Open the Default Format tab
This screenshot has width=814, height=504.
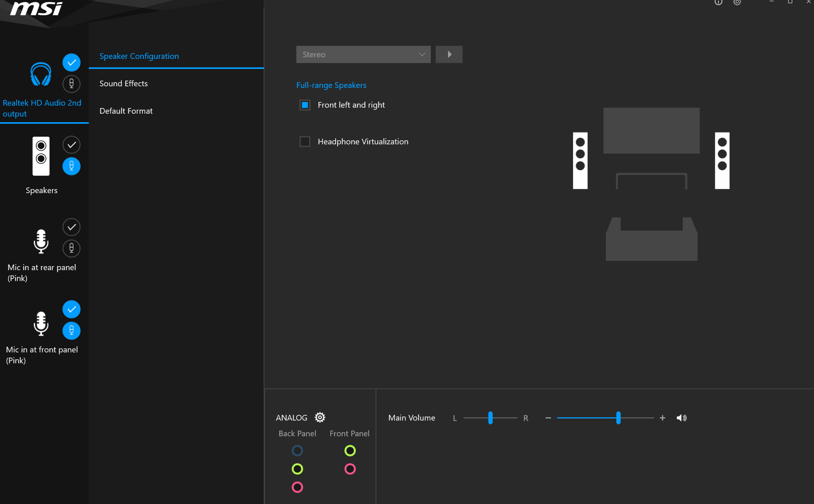176,111
